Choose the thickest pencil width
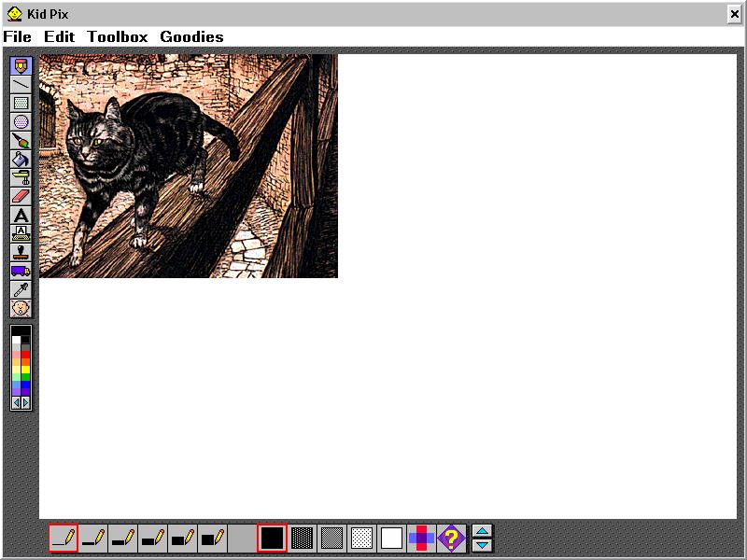The height and width of the screenshot is (560, 747). (212, 539)
